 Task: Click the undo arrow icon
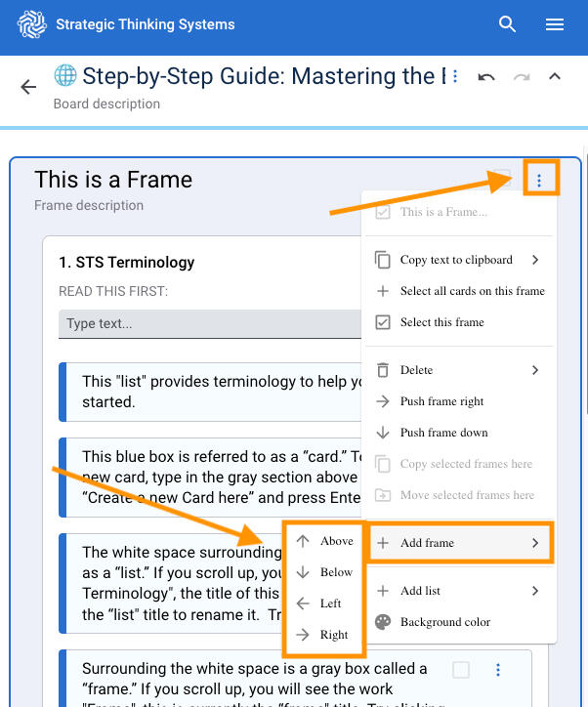(486, 77)
